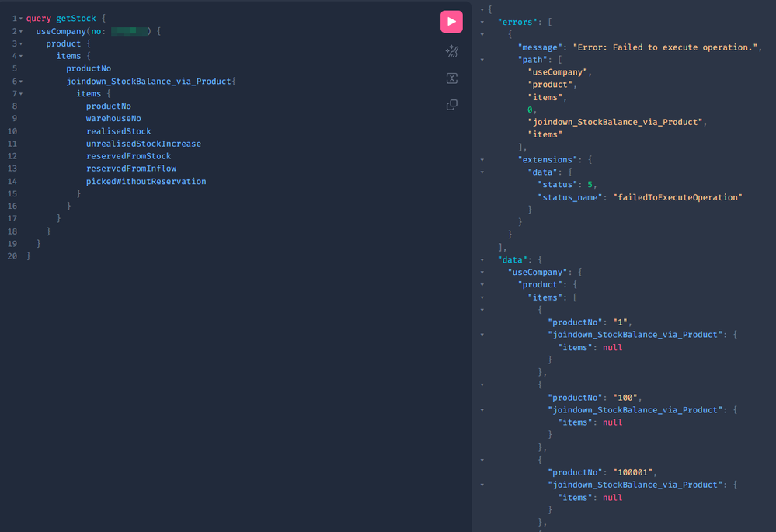Image resolution: width=776 pixels, height=532 pixels.
Task: Collapse the "extensions" object in the response
Action: [482, 160]
